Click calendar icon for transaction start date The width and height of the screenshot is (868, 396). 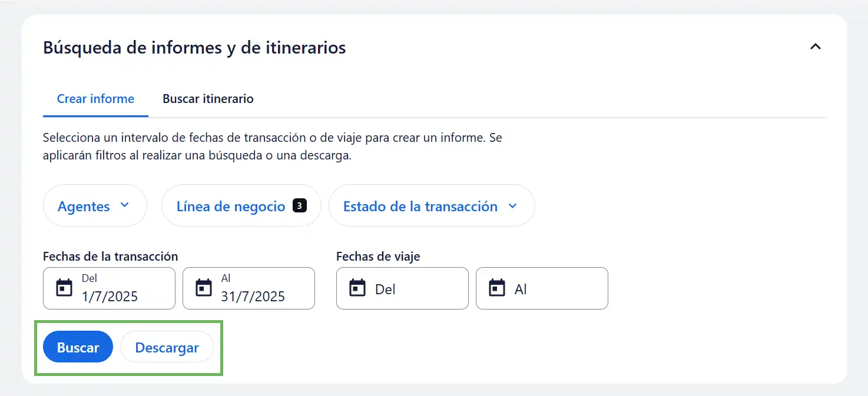coord(64,288)
